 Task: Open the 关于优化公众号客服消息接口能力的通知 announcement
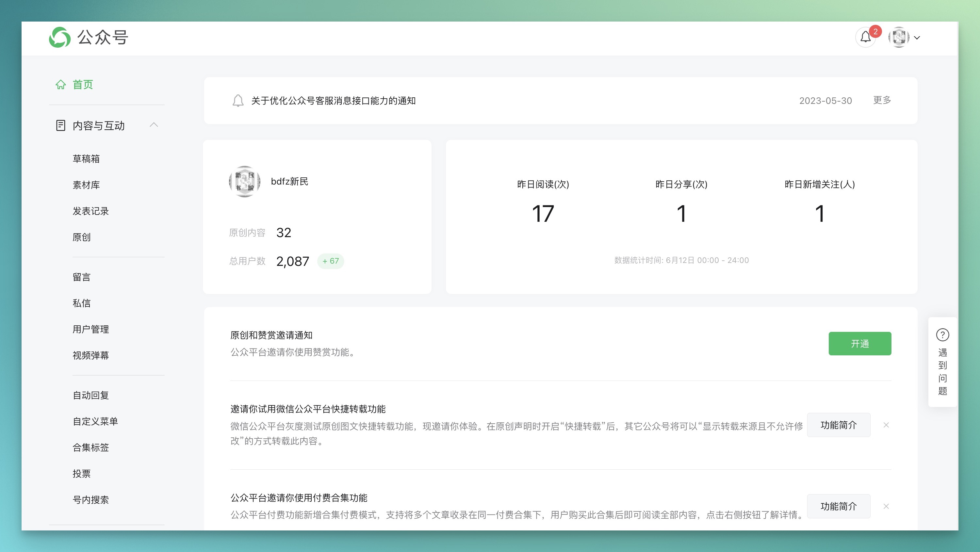333,101
